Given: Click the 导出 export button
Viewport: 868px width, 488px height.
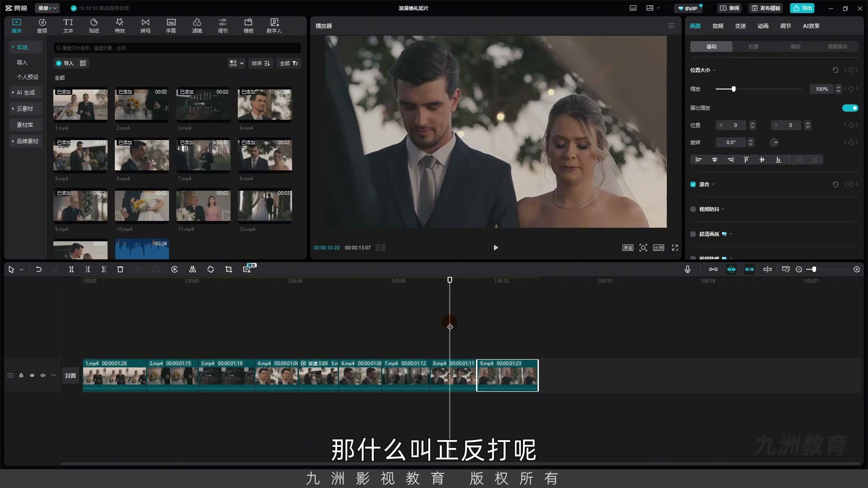Looking at the screenshot, I should (x=802, y=8).
